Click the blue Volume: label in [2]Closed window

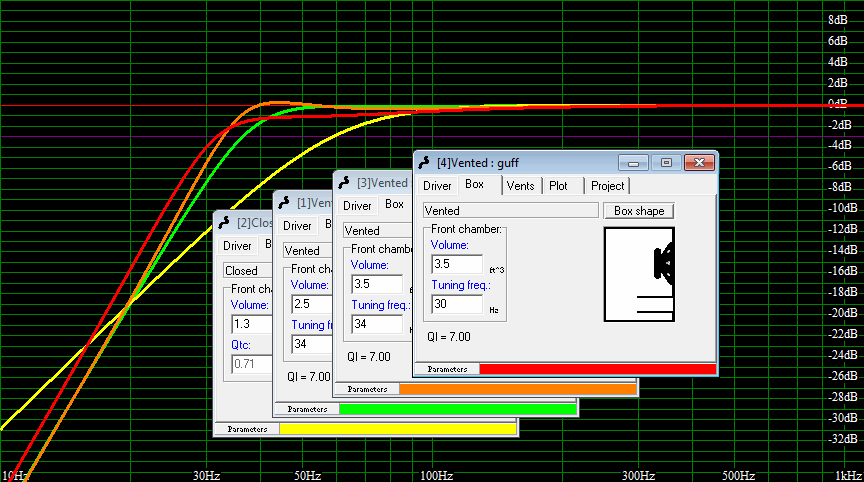(250, 305)
